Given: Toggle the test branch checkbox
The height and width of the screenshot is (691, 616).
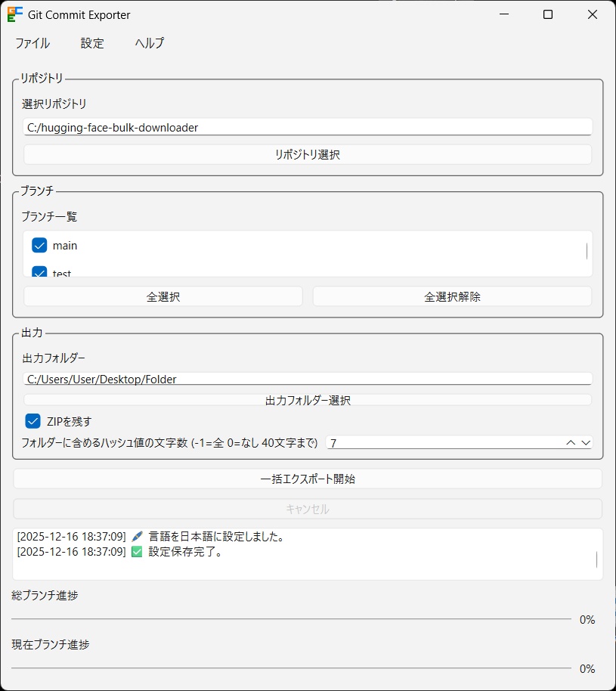Looking at the screenshot, I should [39, 272].
